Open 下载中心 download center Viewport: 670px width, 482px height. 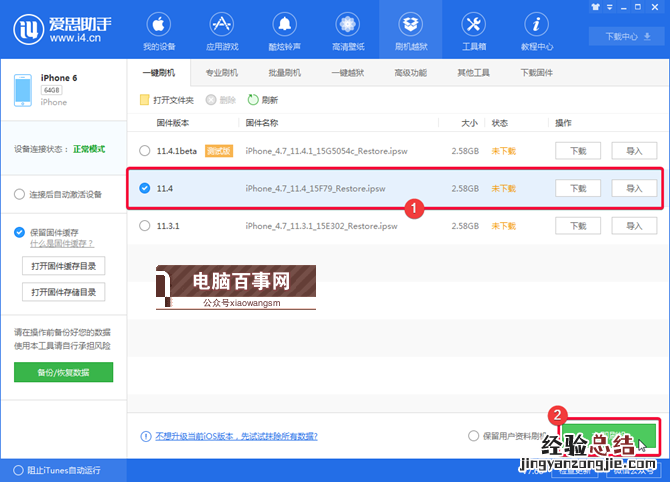tap(627, 36)
